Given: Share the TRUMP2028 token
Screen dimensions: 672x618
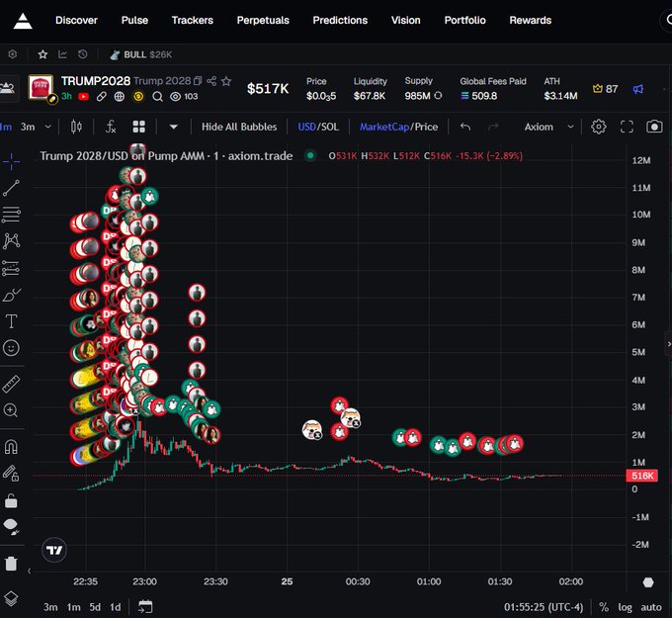Looking at the screenshot, I should (x=211, y=81).
